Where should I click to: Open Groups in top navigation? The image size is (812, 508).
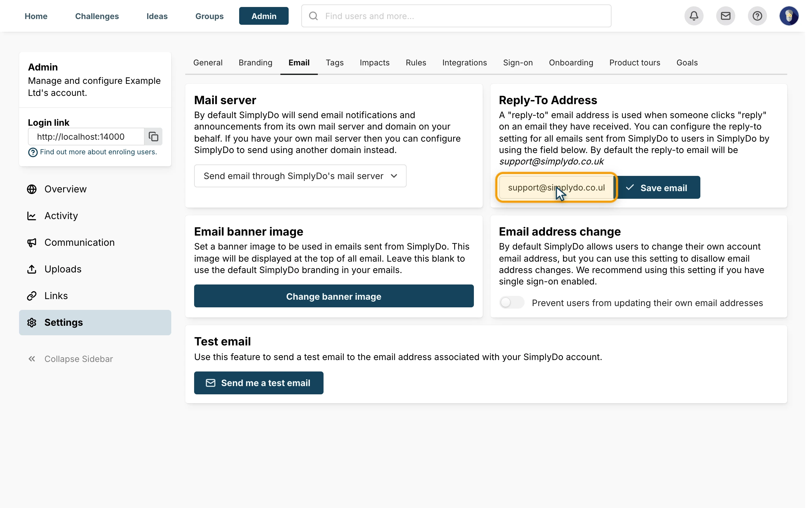[209, 16]
